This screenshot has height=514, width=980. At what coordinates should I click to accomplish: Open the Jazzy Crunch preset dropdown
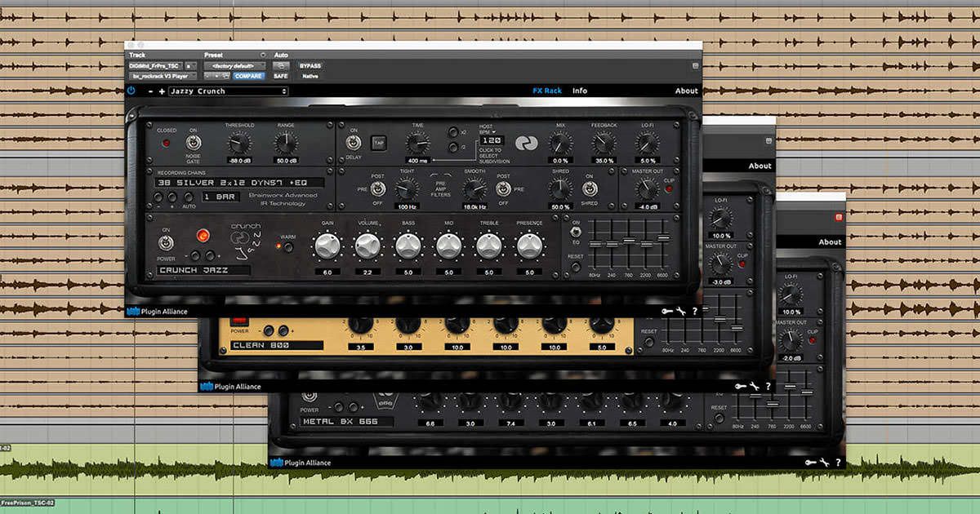tap(228, 91)
